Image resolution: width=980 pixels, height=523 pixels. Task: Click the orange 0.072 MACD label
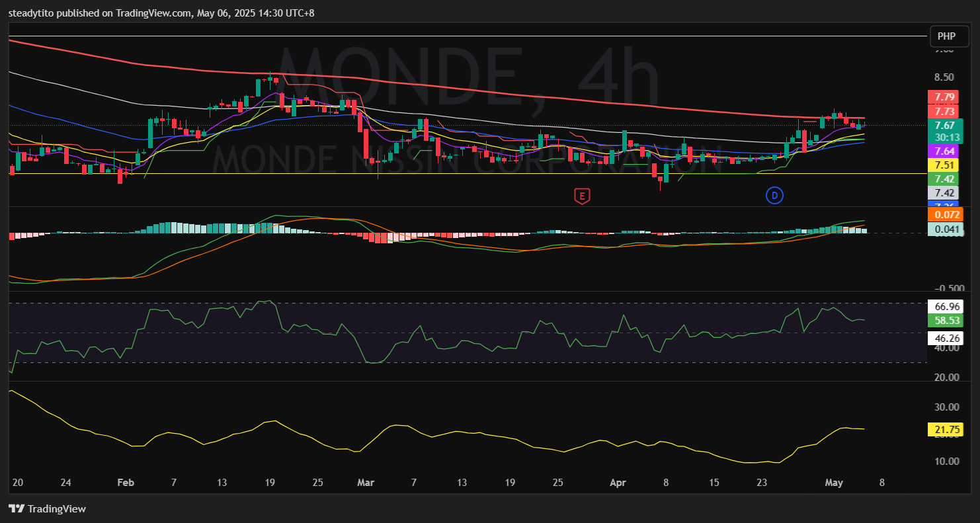(946, 215)
